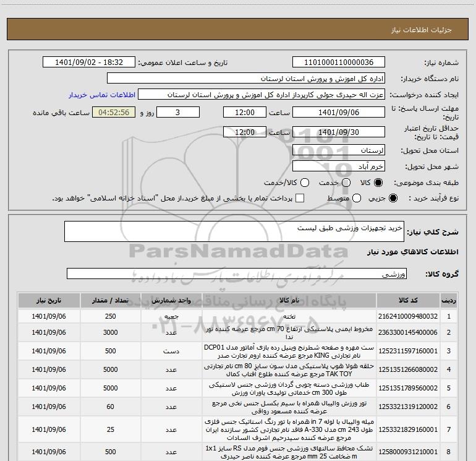Select product code 2162410009480032
Viewport: 476px width, 461px height.
[x=408, y=316]
